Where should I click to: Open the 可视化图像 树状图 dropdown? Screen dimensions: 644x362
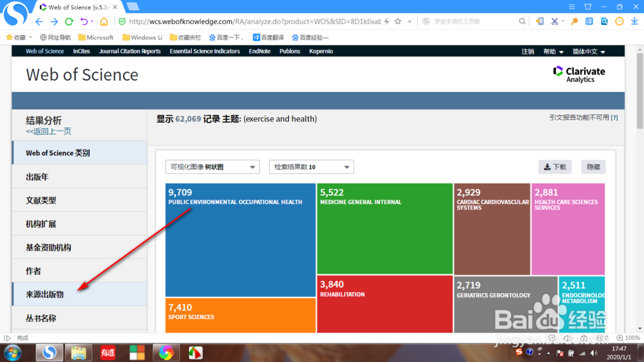tap(213, 167)
